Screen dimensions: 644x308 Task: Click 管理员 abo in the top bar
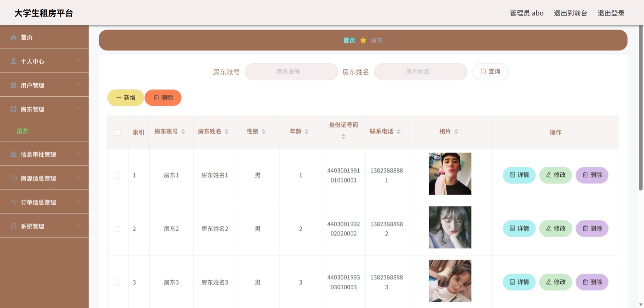coord(526,13)
